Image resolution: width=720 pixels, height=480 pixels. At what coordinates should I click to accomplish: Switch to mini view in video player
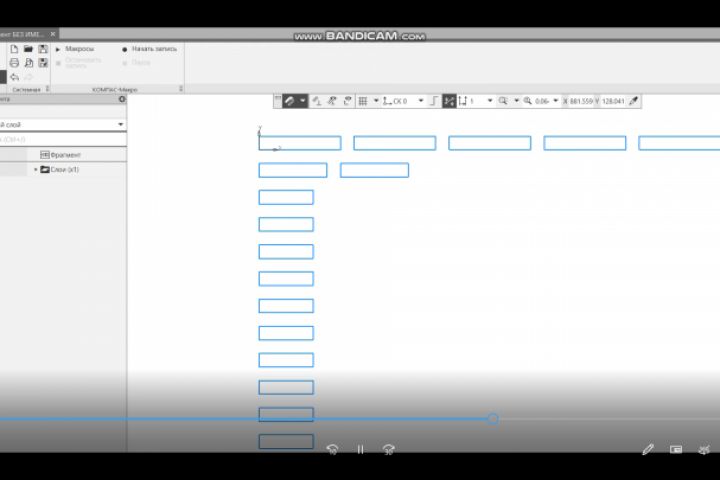click(676, 449)
